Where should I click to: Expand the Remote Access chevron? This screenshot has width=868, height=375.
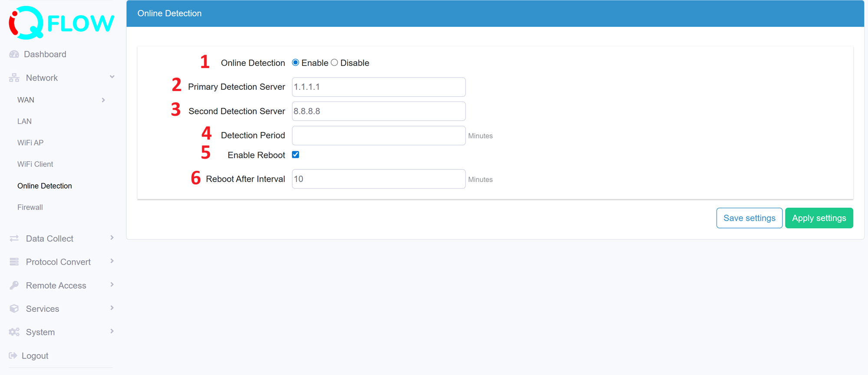click(112, 284)
